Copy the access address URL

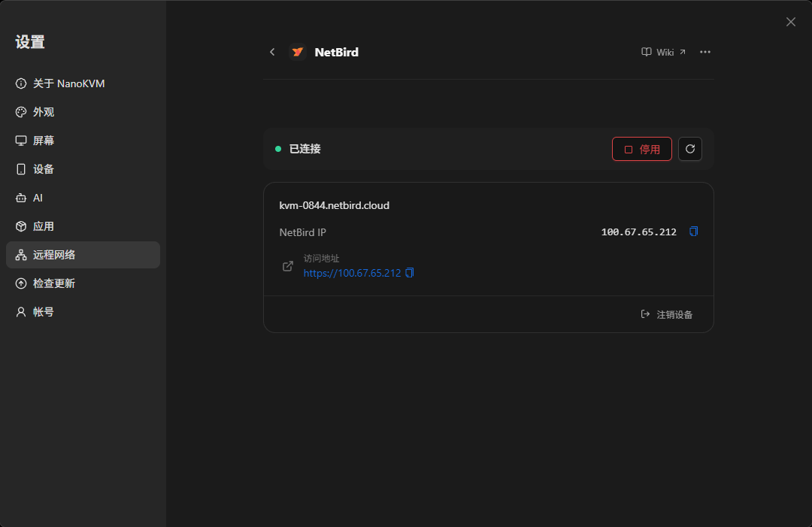tap(410, 273)
